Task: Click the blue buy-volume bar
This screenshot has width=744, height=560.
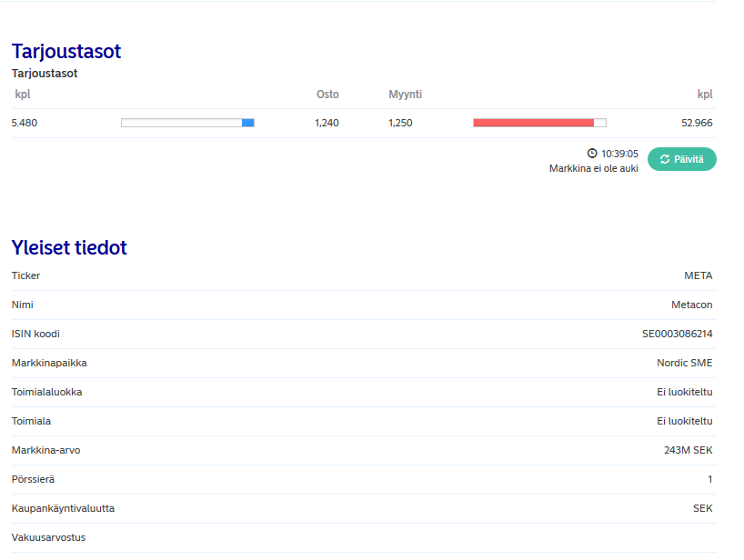Action: [247, 123]
